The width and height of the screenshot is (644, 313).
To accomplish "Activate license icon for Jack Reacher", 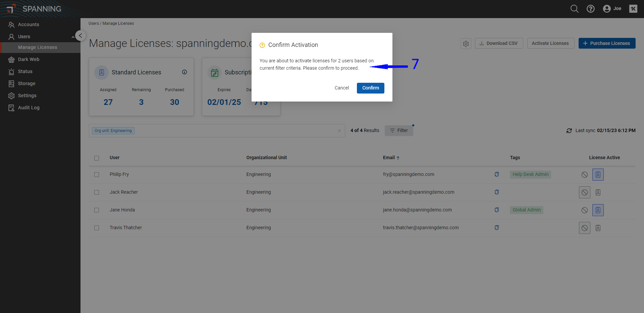I will [598, 192].
